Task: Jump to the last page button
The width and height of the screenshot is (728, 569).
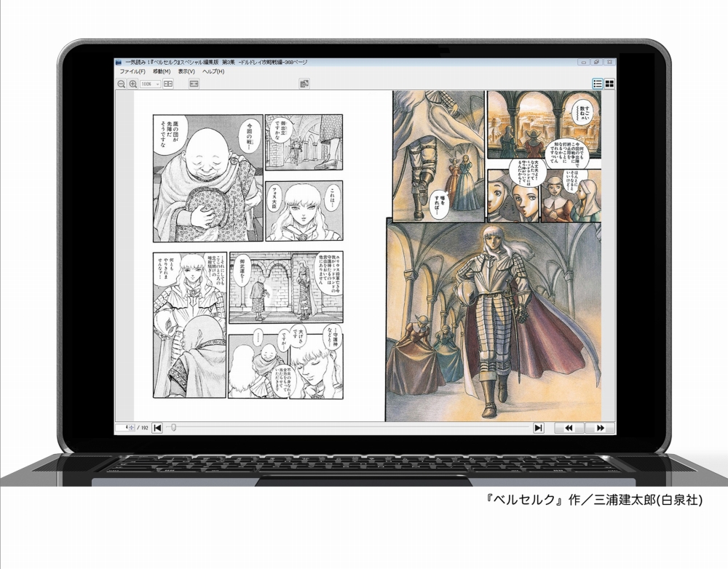Action: click(x=538, y=428)
